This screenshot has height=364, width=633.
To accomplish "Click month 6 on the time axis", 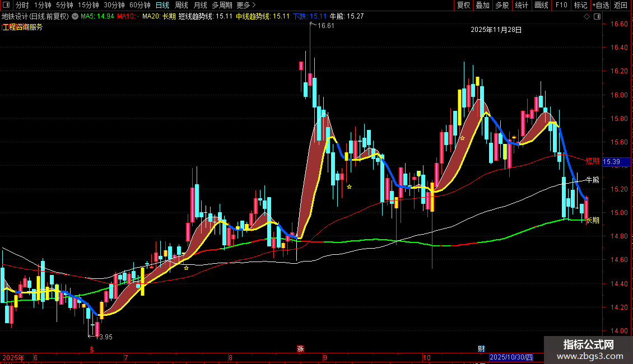I will pos(35,357).
